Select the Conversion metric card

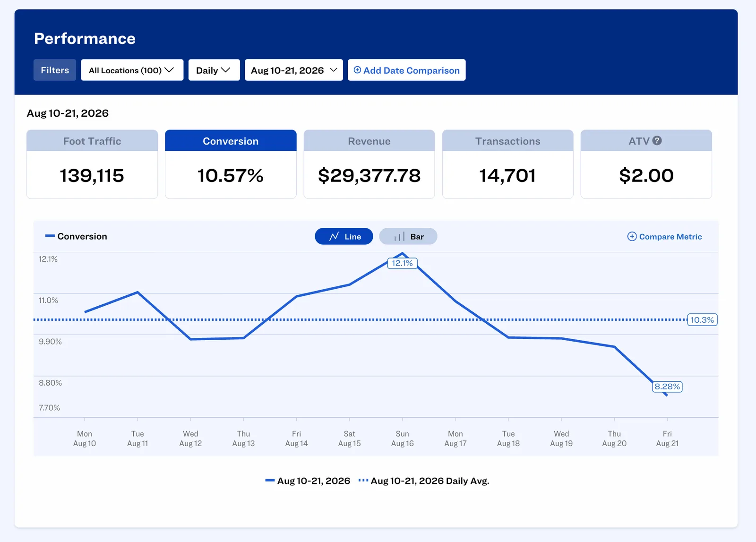(x=231, y=164)
